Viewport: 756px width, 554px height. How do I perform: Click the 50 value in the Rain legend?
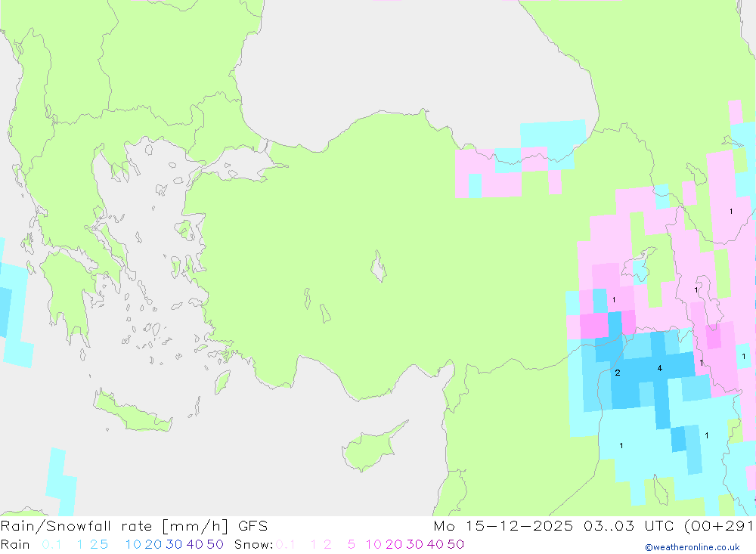tap(215, 544)
